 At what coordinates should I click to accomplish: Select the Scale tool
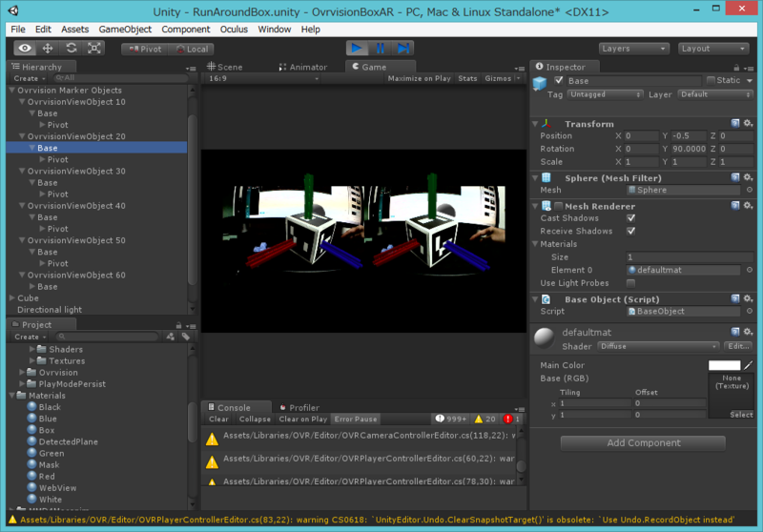(x=93, y=48)
